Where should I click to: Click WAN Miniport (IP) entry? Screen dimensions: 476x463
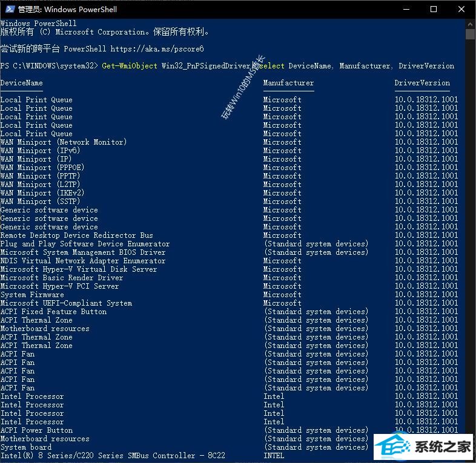click(x=36, y=159)
